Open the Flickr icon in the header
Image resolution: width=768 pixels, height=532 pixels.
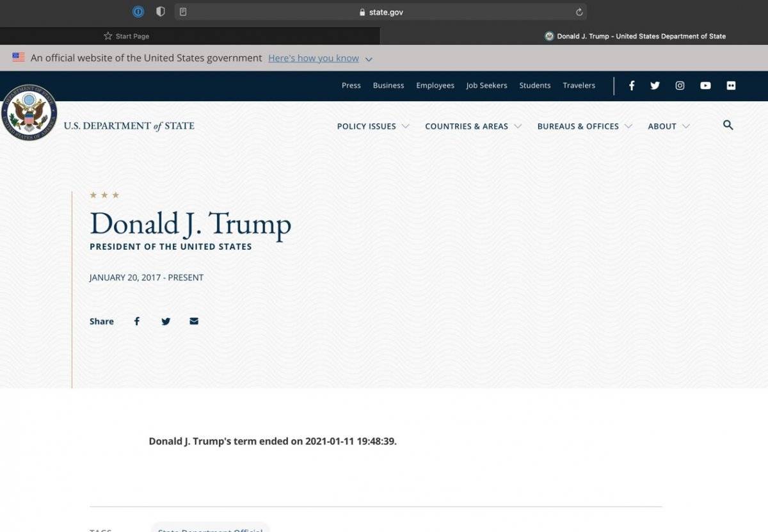coord(731,85)
